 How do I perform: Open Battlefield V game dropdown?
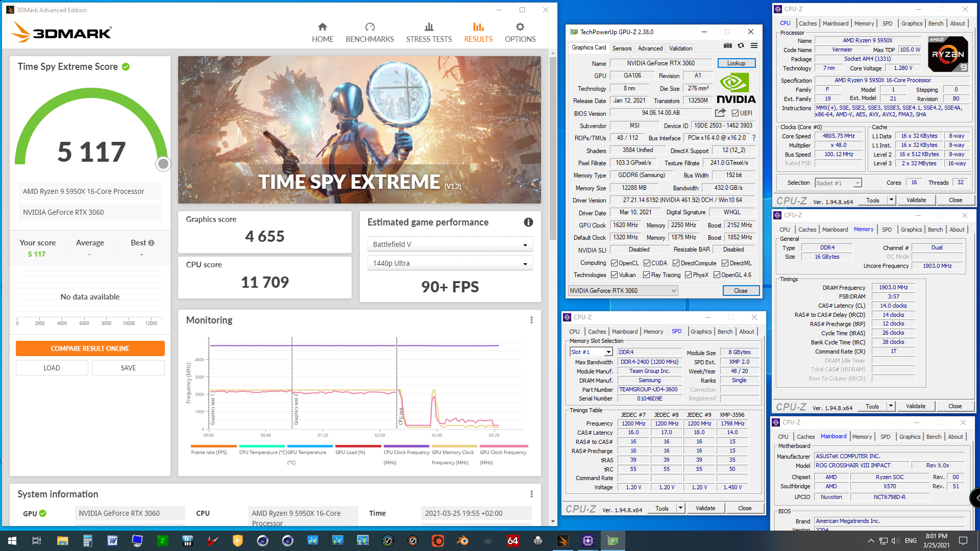(450, 244)
